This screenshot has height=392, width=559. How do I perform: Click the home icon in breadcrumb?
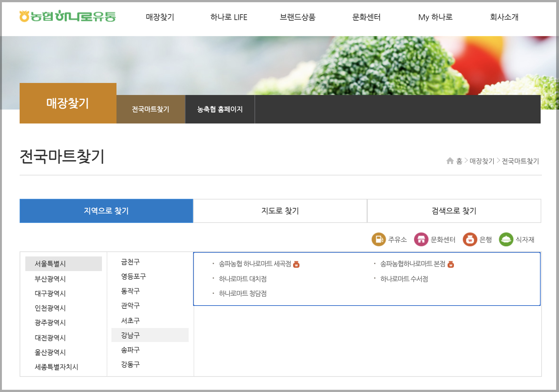(450, 161)
